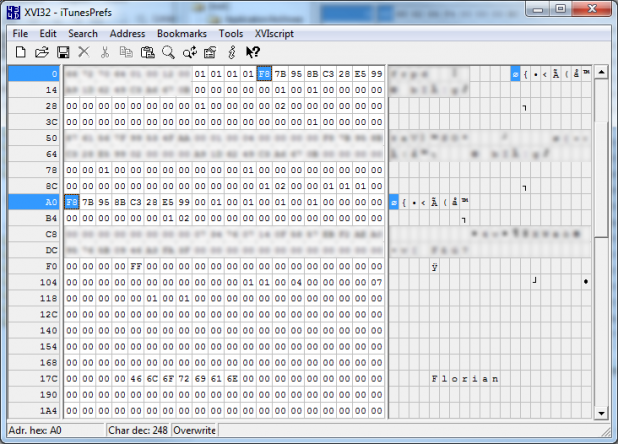Image resolution: width=618 pixels, height=444 pixels.
Task: Open the Bookmarks menu
Action: pos(181,33)
